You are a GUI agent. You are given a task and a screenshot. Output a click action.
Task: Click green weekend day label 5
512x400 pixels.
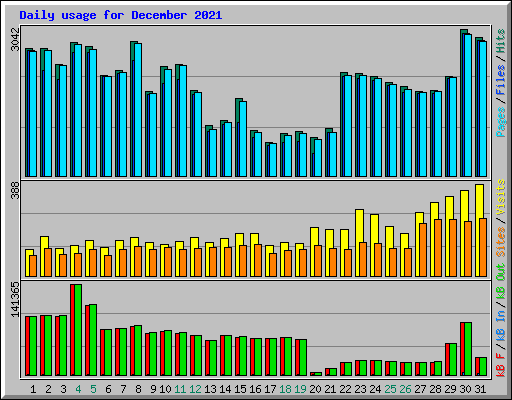pyautogui.click(x=93, y=389)
